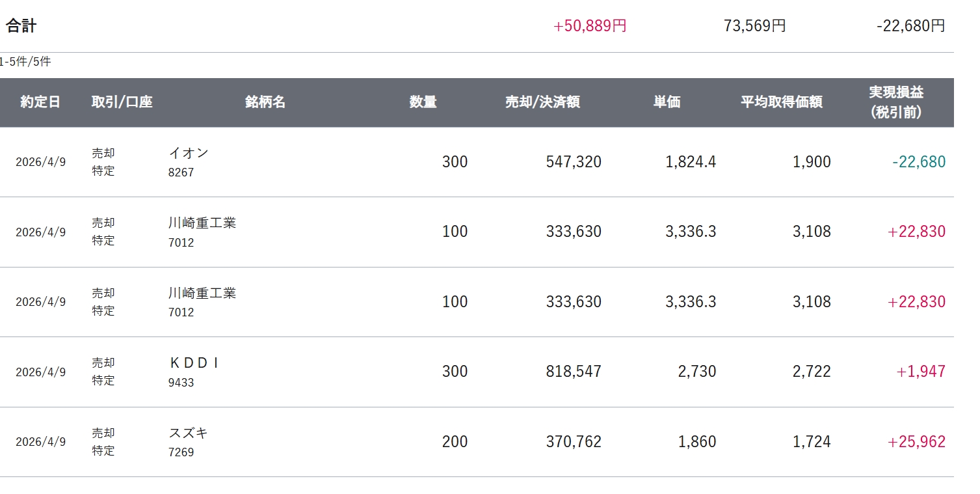This screenshot has width=980, height=494.
Task: Select the スズキ stock name
Action: [189, 433]
